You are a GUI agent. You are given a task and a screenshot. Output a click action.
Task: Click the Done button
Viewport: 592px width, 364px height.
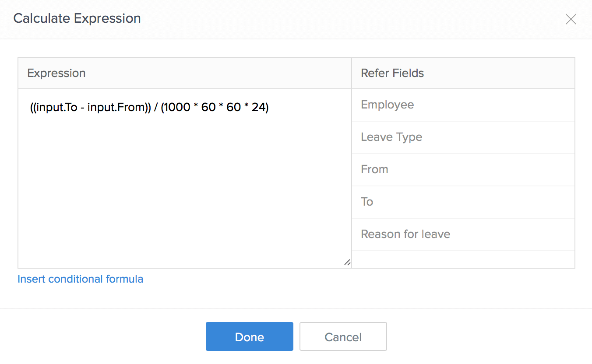[249, 337]
